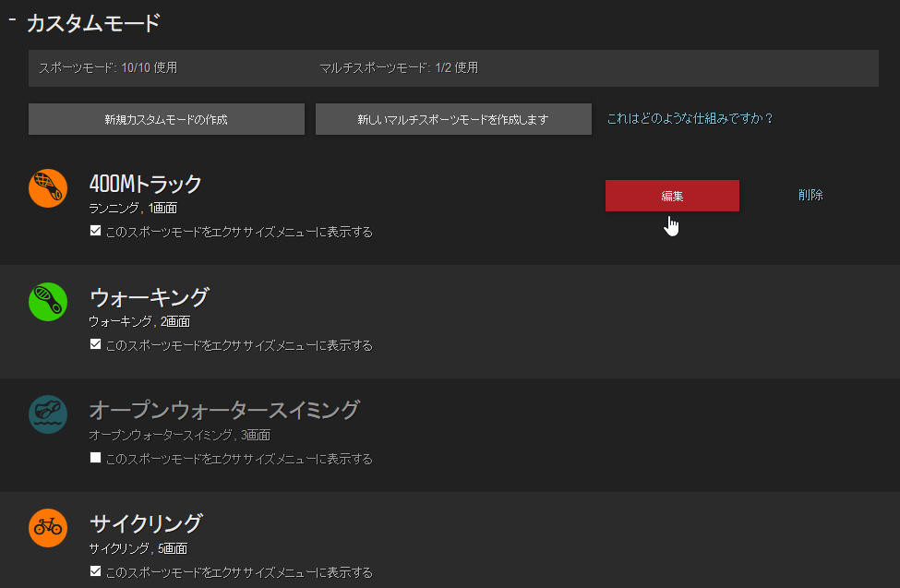
Task: Select the ウォーキング mode title
Action: pos(150,297)
